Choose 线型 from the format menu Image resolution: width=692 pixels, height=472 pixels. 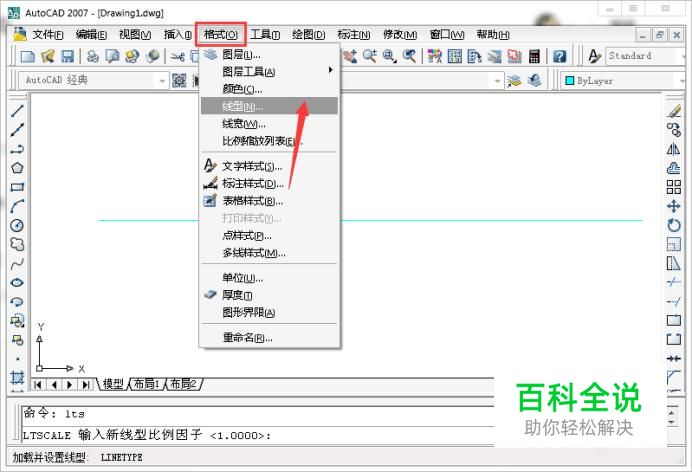pyautogui.click(x=269, y=106)
